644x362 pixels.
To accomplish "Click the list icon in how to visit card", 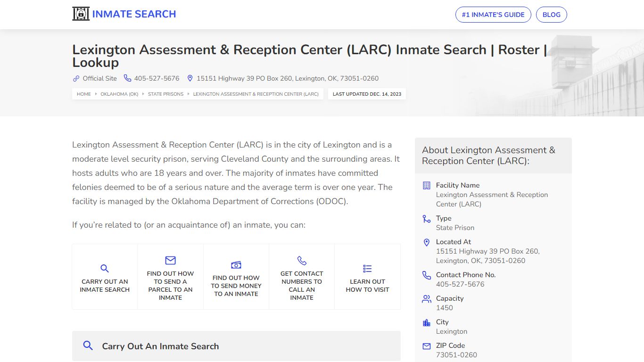I will point(367,269).
